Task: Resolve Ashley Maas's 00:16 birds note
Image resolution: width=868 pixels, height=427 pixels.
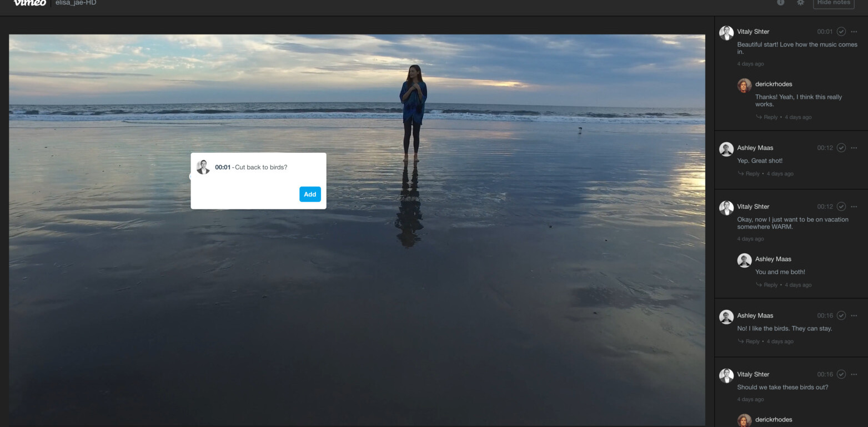Action: click(x=841, y=315)
